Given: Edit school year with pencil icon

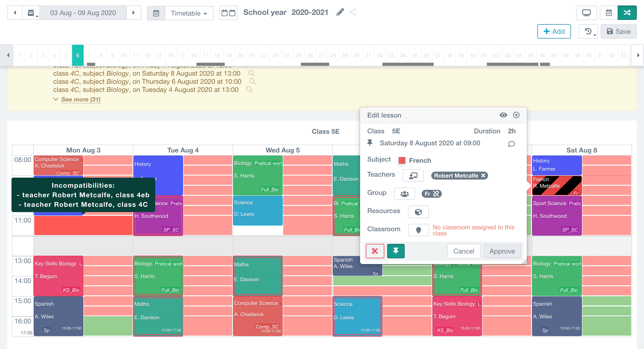Looking at the screenshot, I should [340, 12].
